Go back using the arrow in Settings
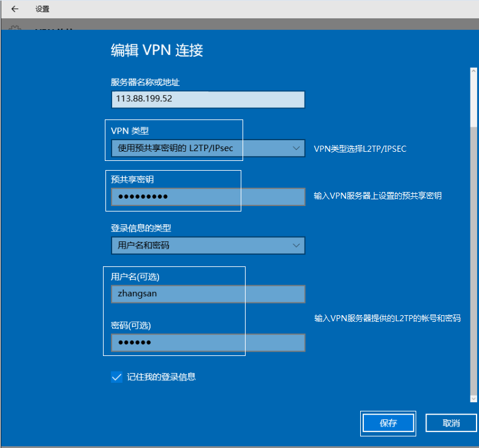The width and height of the screenshot is (479, 448). coord(15,9)
